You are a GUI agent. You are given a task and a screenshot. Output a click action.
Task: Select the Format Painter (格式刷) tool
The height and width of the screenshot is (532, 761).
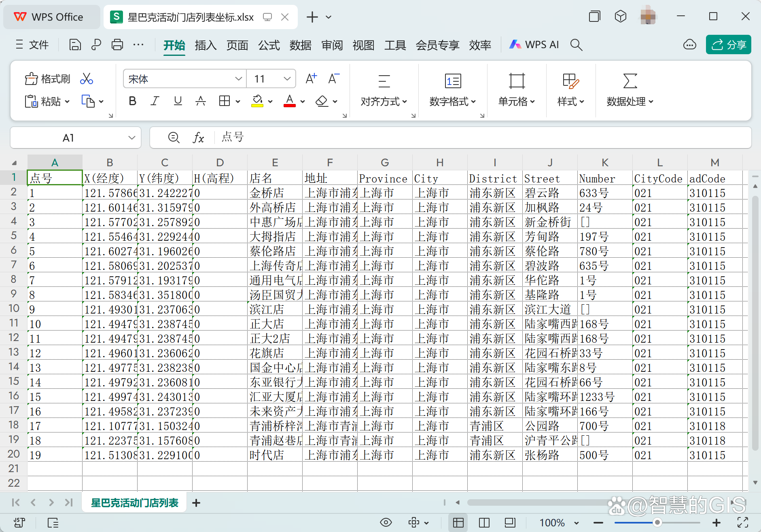point(47,79)
